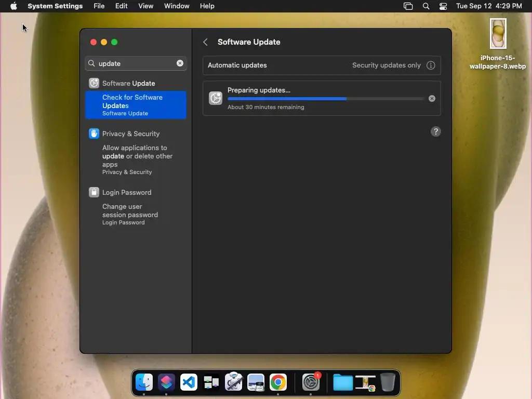
Task: Click the Software Update gear icon beside progress
Action: tap(216, 98)
